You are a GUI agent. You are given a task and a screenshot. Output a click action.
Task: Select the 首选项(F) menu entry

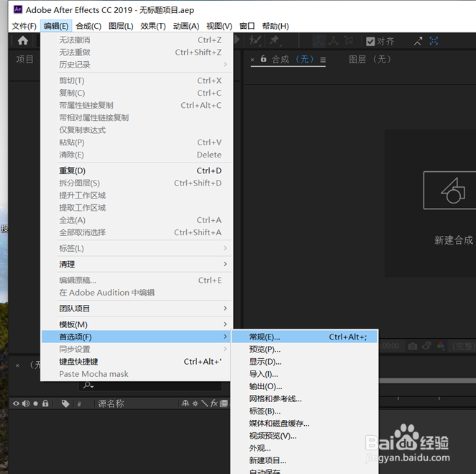137,337
